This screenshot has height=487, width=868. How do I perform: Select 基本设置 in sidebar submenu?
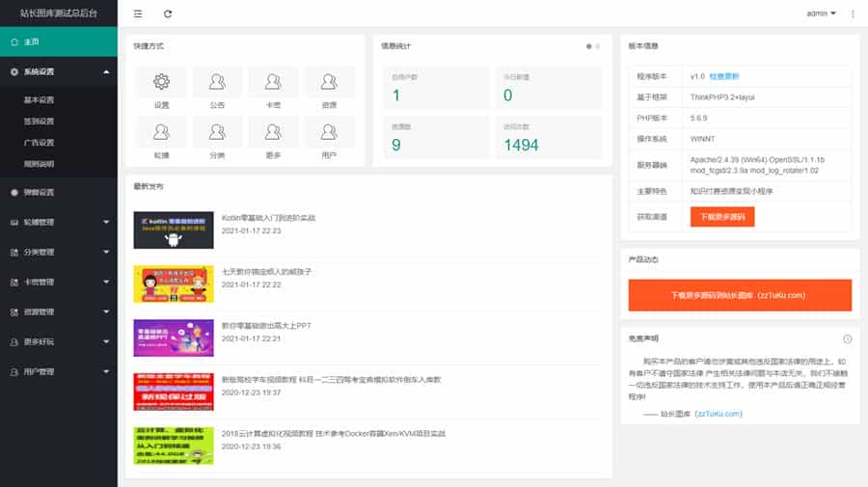tap(39, 100)
